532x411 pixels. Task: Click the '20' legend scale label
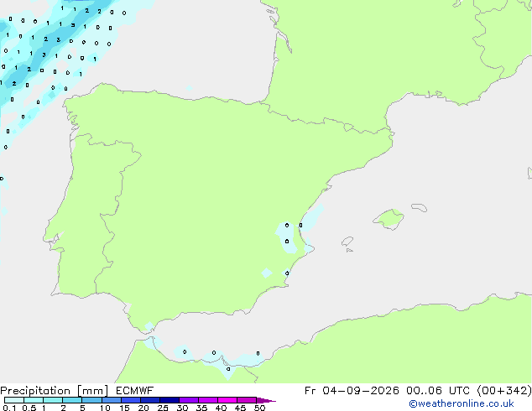coord(143,408)
